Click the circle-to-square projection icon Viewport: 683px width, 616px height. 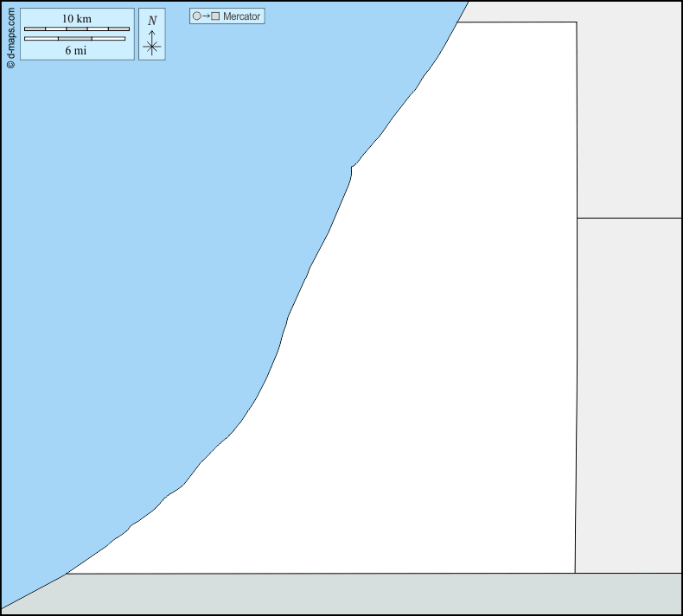[206, 16]
